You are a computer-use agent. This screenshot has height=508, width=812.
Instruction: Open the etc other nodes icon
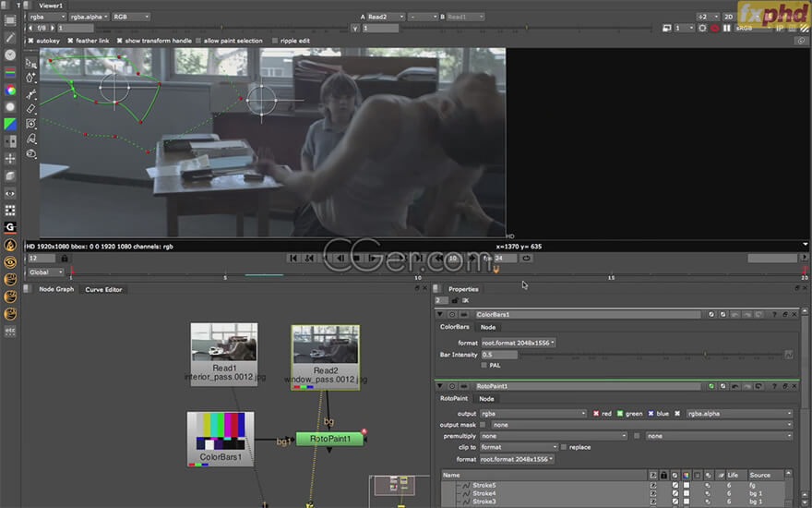10,331
